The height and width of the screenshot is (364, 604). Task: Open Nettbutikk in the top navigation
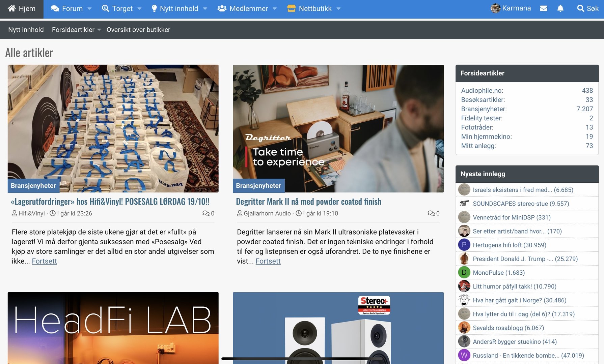click(315, 8)
